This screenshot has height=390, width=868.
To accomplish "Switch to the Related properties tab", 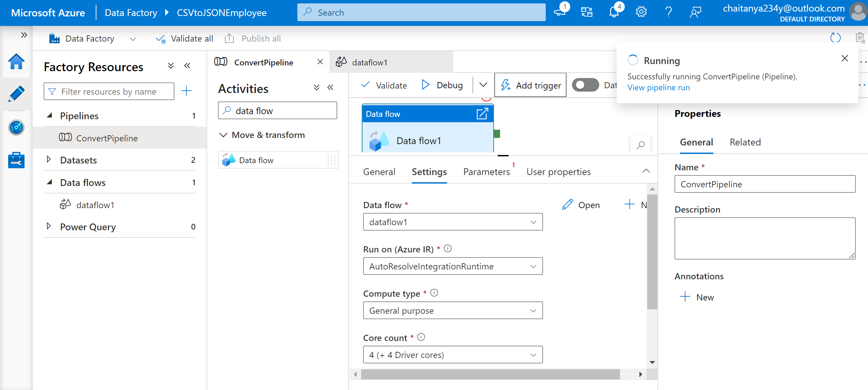I will [745, 142].
